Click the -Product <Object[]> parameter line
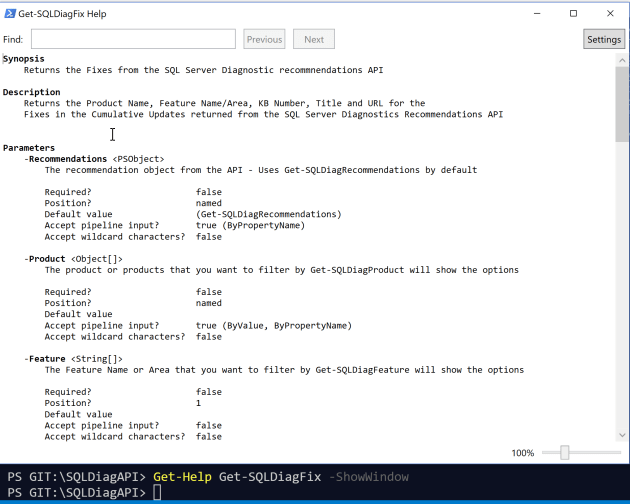Image resolution: width=630 pixels, height=504 pixels. point(73,259)
